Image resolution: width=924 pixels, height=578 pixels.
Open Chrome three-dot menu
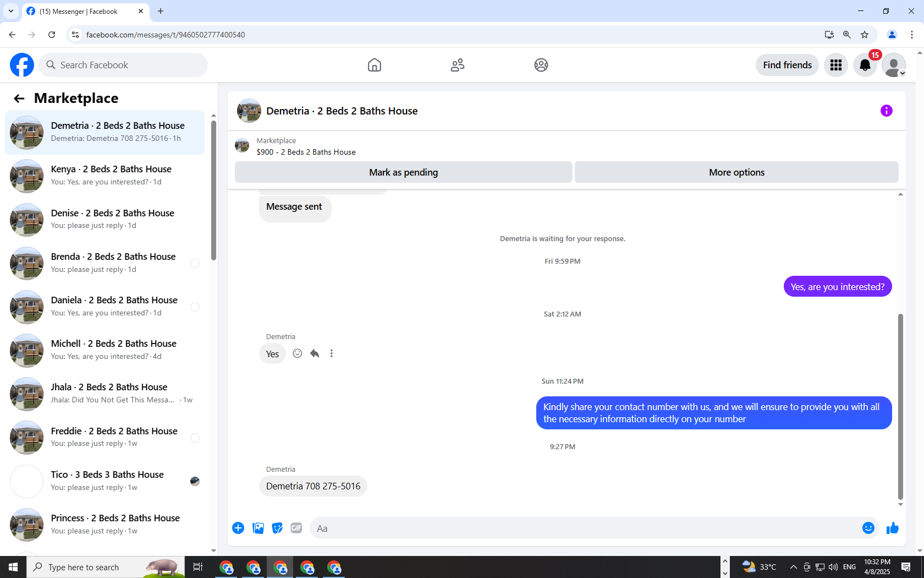[912, 35]
